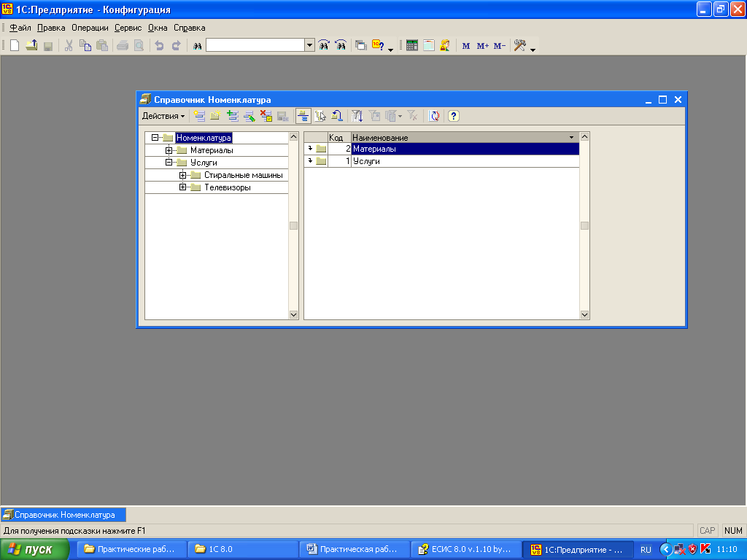
Task: Click the Edit current item pencil icon
Action: 249,116
